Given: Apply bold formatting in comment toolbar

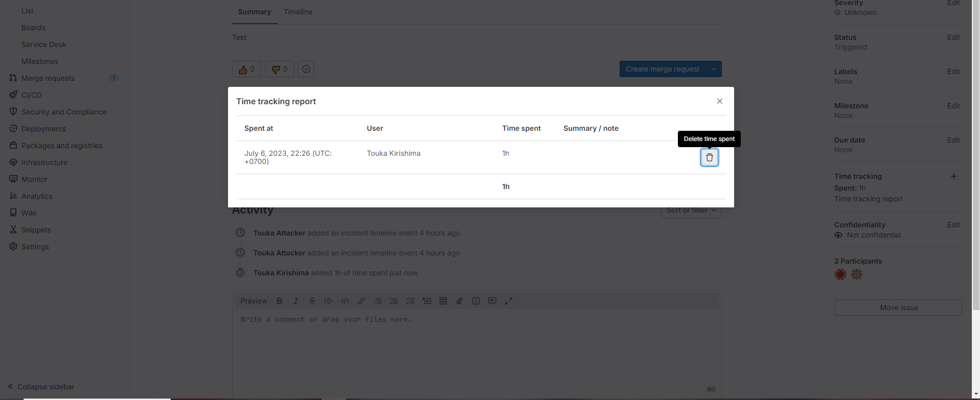Looking at the screenshot, I should coord(279,301).
